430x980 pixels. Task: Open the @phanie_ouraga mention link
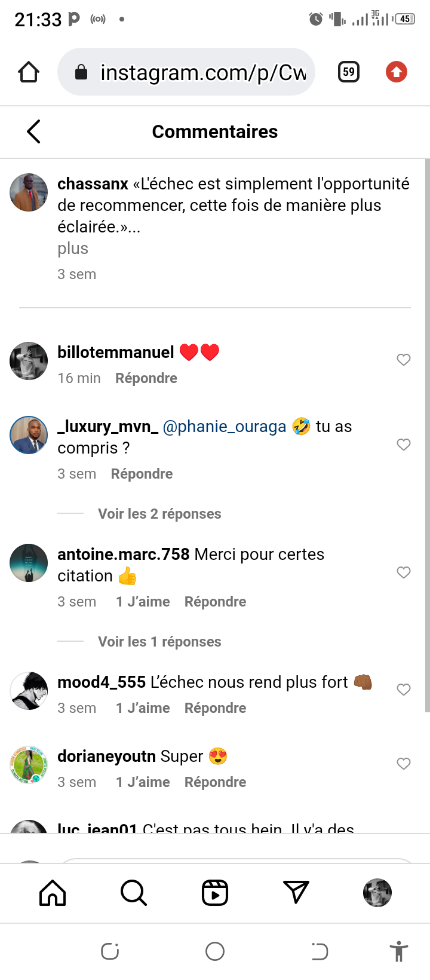(x=225, y=427)
